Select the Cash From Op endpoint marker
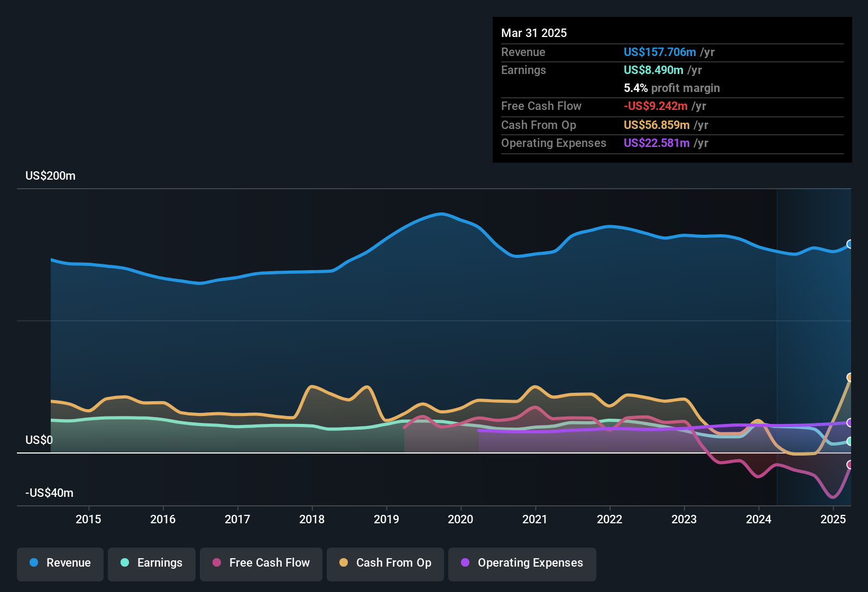 (850, 377)
